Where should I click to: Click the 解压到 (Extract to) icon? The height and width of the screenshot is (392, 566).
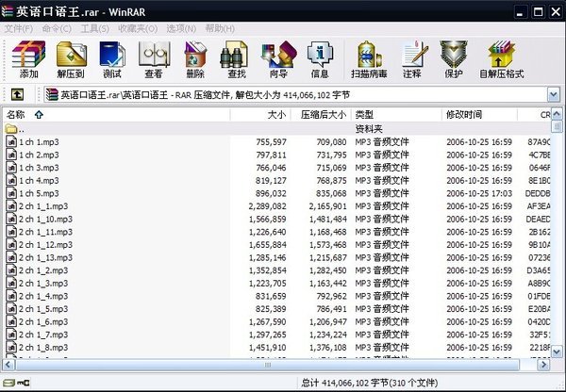tap(71, 60)
